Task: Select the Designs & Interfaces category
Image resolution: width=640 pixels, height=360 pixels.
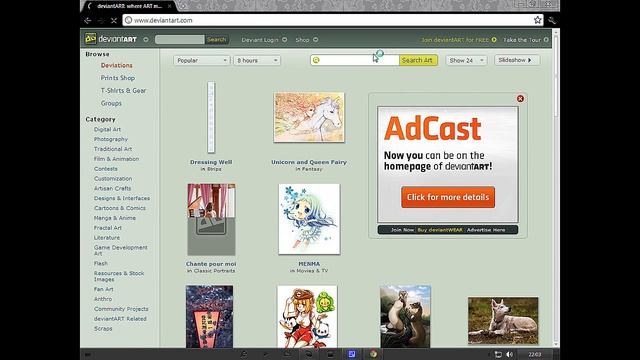Action: pos(122,198)
